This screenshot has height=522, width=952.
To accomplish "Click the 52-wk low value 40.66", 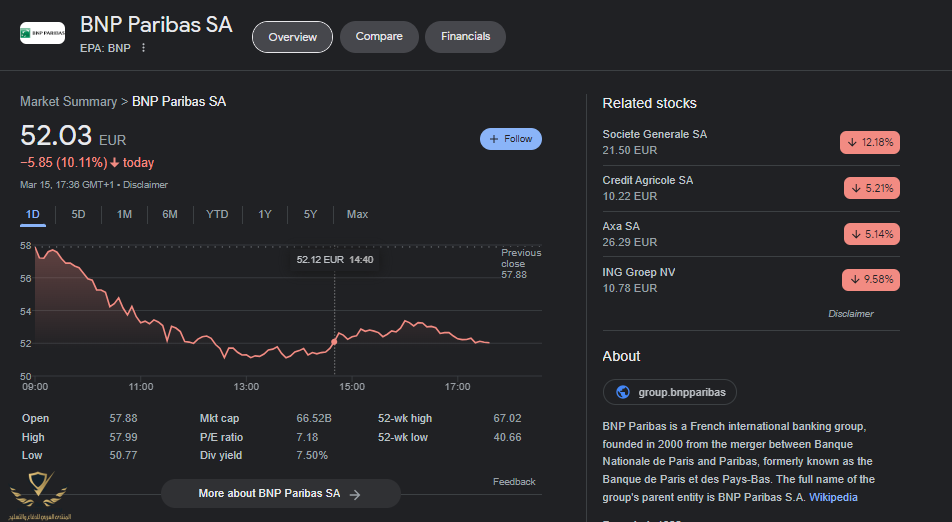I will pyautogui.click(x=508, y=437).
